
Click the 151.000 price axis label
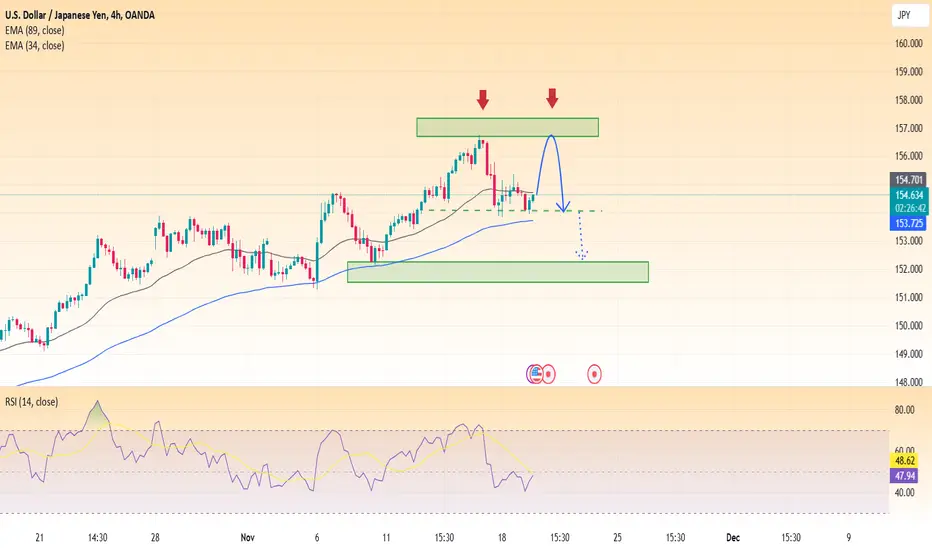click(x=909, y=297)
